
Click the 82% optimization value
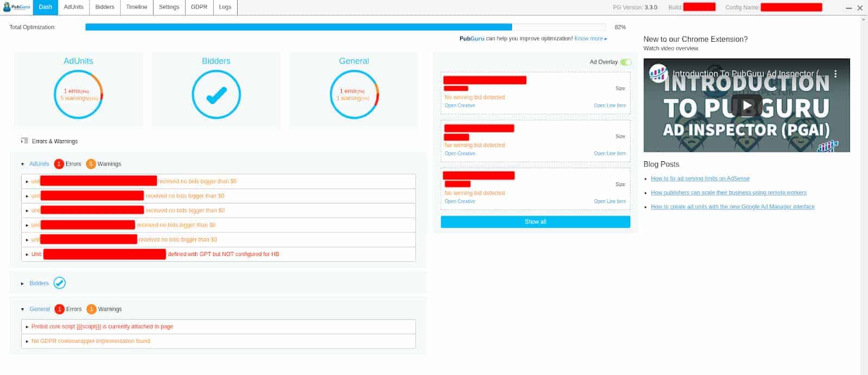tap(620, 27)
